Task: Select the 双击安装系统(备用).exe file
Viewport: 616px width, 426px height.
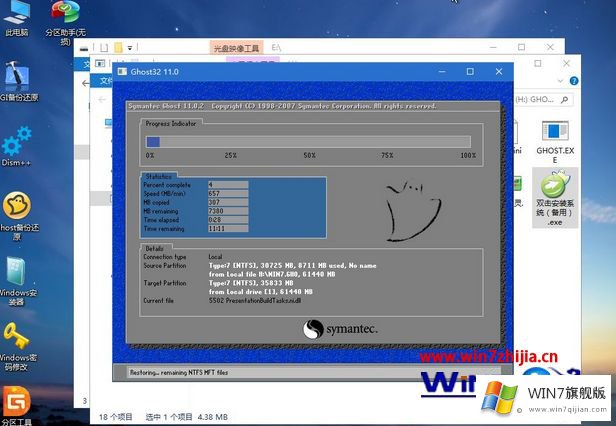Action: [555, 198]
